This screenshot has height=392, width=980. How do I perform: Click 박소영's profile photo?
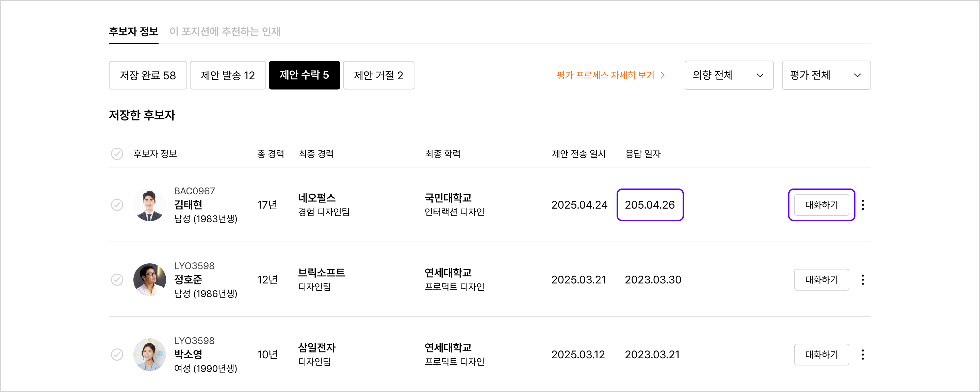(149, 354)
